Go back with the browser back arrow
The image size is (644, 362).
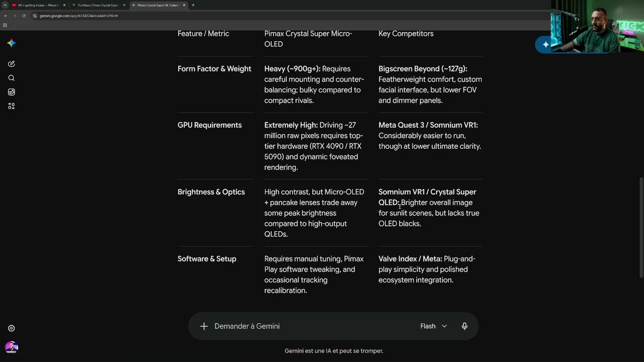pos(6,16)
